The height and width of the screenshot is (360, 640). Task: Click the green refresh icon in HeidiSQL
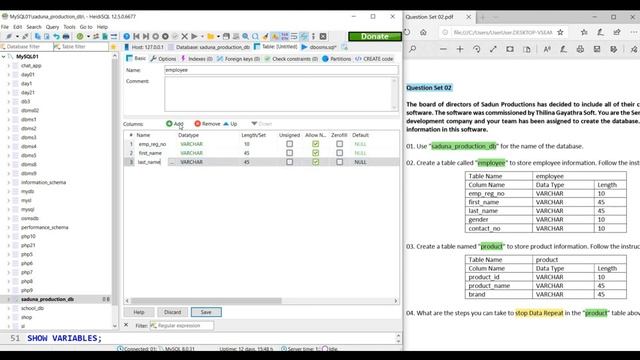(x=80, y=36)
